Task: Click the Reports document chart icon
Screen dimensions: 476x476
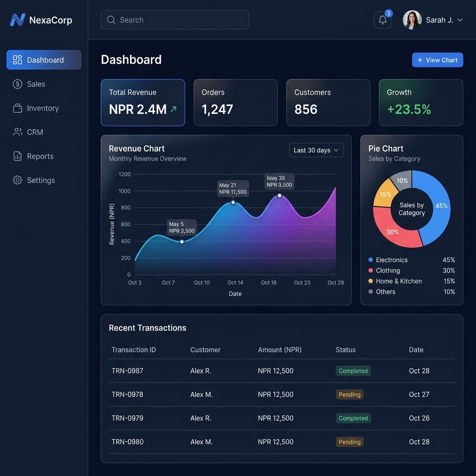Action: [x=17, y=156]
